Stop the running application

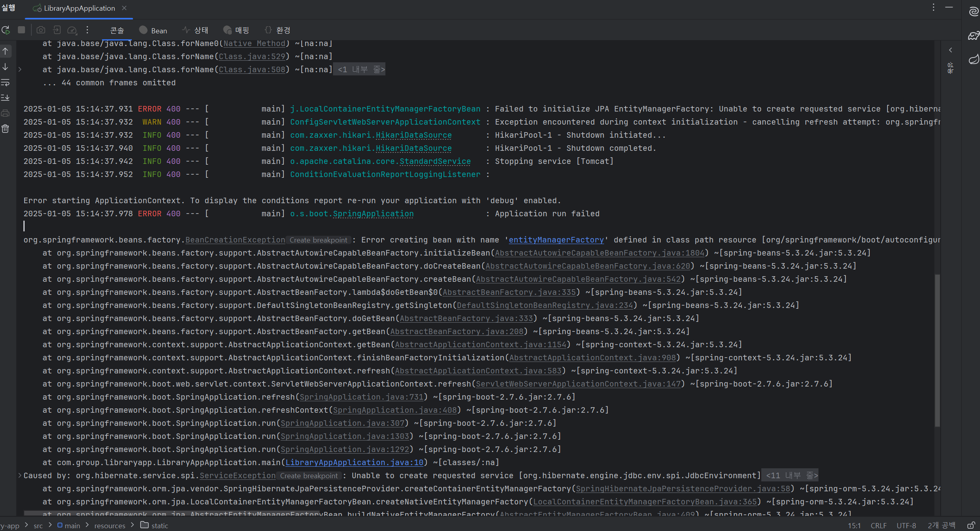click(21, 30)
